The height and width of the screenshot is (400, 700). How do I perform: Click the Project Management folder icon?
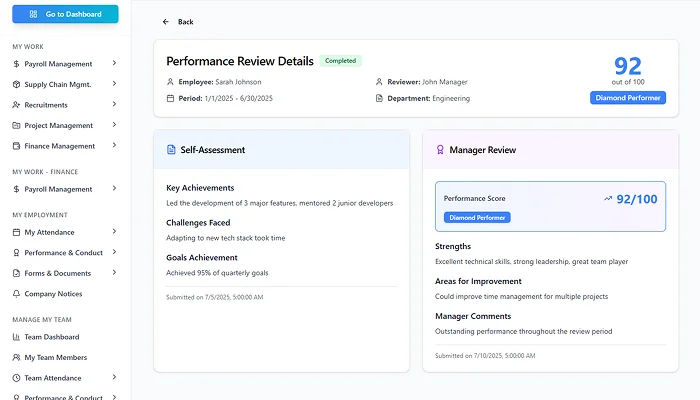point(16,126)
